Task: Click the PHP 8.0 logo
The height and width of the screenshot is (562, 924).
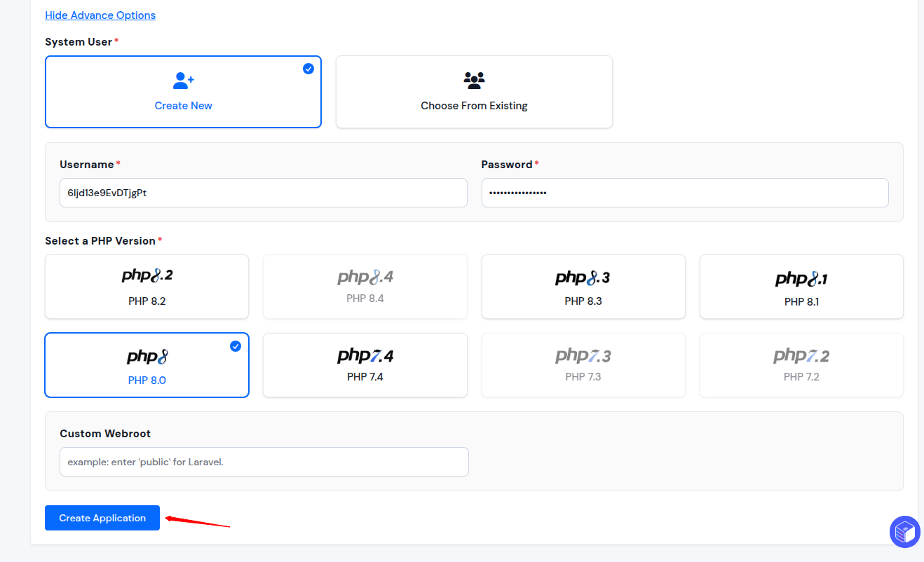Action: click(147, 357)
